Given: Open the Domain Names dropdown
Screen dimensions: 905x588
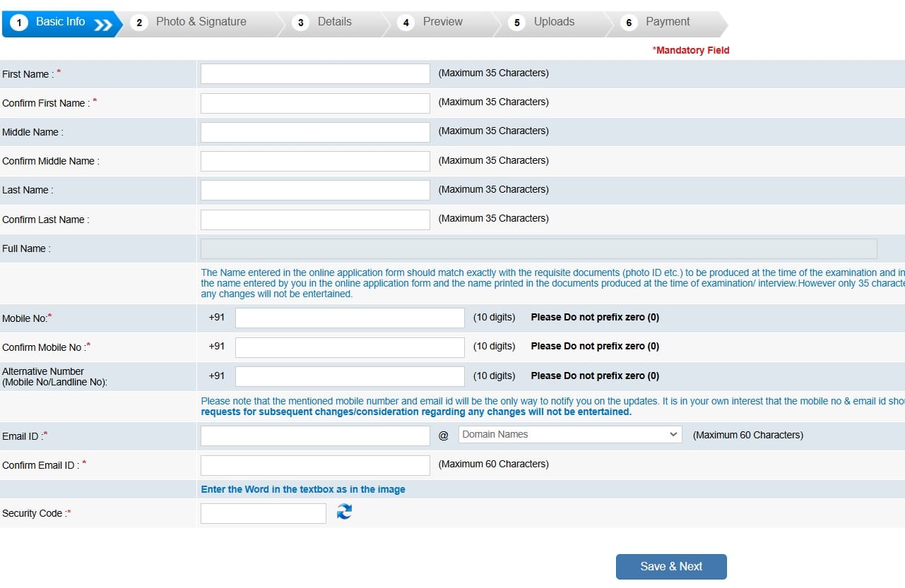Looking at the screenshot, I should 570,435.
